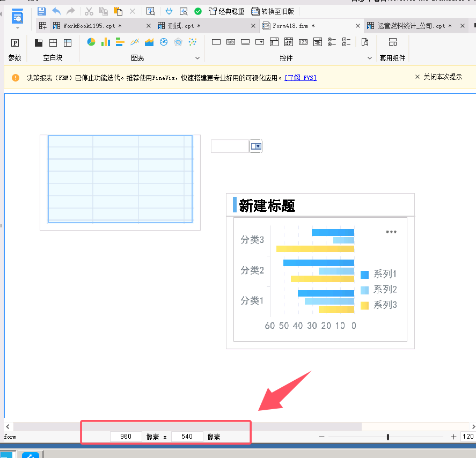Insert a column chart from the toolbar

(x=106, y=42)
